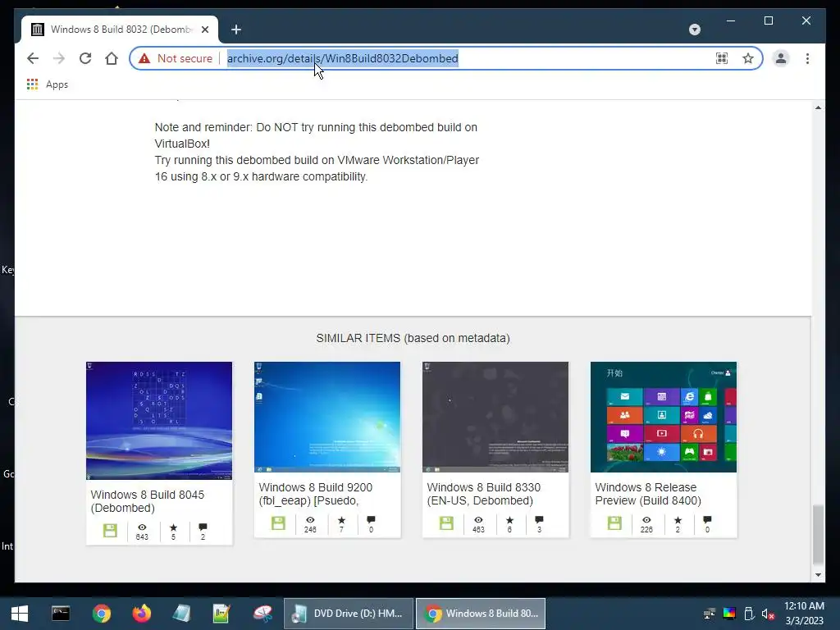Click the software floppy icon on Build 8045 card
Image resolution: width=840 pixels, height=630 pixels.
pyautogui.click(x=110, y=531)
